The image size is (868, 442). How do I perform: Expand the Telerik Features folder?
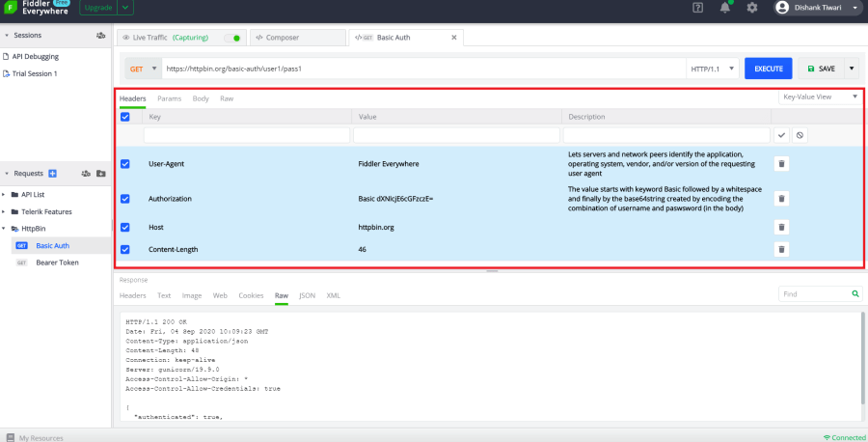coord(4,211)
